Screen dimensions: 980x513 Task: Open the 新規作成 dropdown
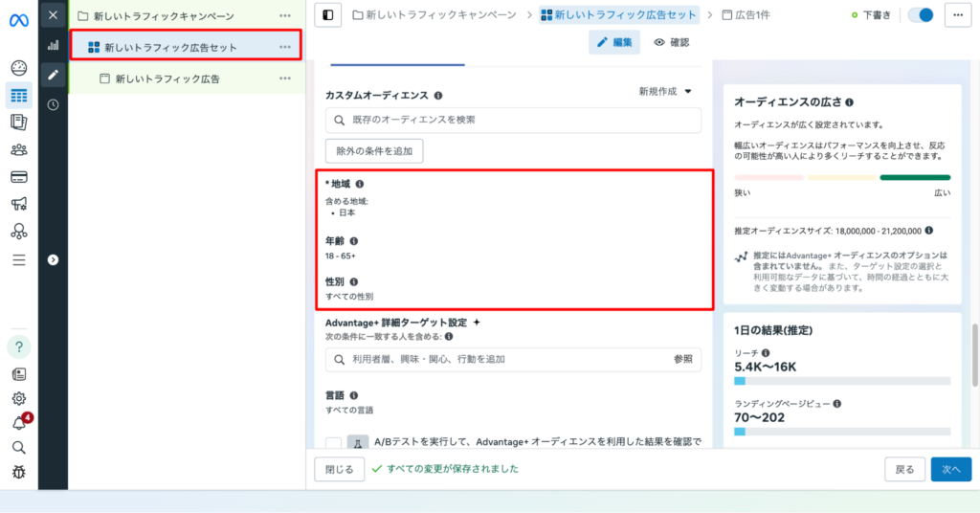tap(665, 91)
